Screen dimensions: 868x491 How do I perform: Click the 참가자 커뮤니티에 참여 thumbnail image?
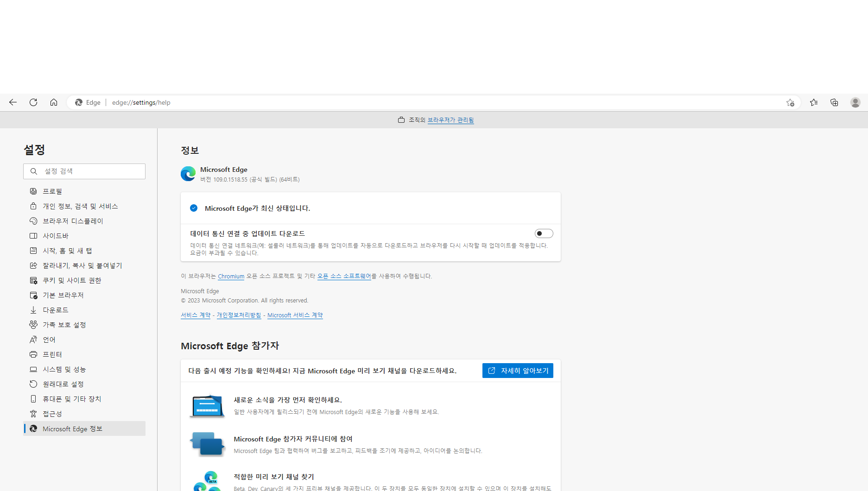click(x=207, y=444)
